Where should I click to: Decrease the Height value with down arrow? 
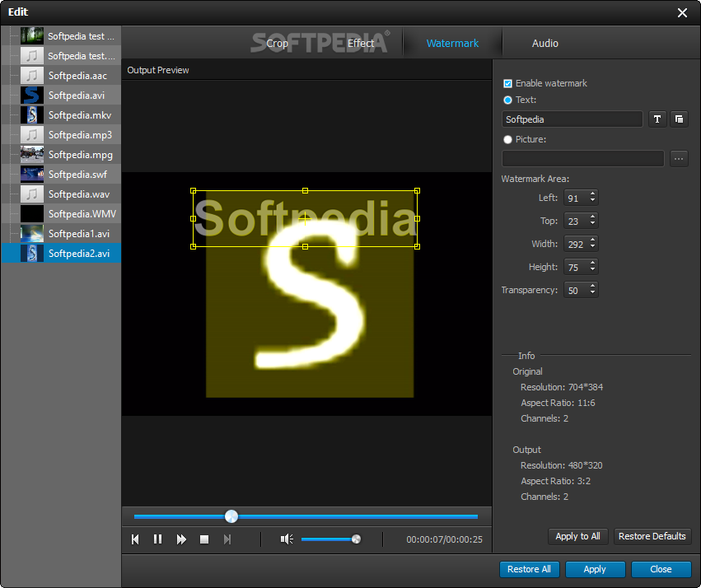pos(592,270)
